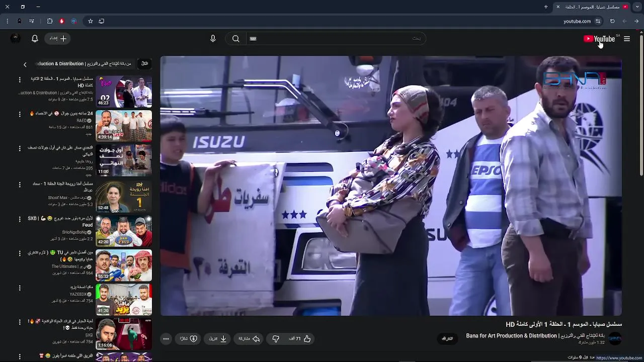Open the media control music-list icon
Viewport: 644px width, 362px height.
coord(32,21)
